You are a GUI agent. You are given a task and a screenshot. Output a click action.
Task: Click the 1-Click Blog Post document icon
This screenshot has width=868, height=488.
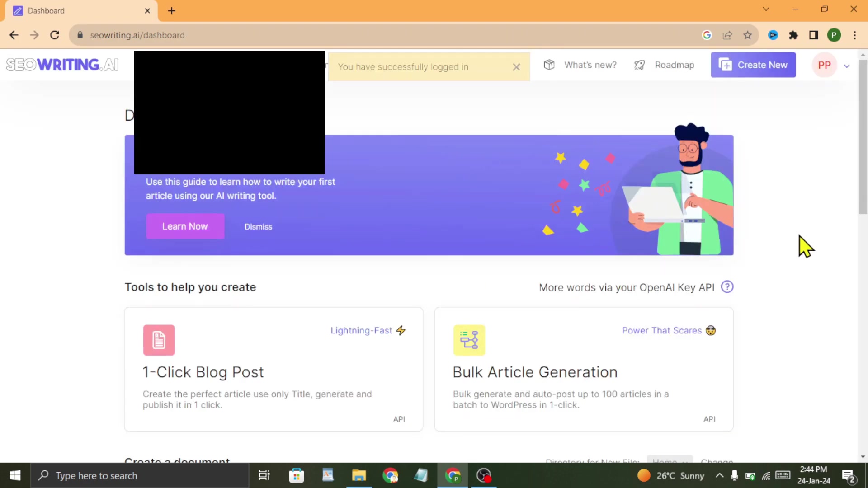tap(159, 340)
